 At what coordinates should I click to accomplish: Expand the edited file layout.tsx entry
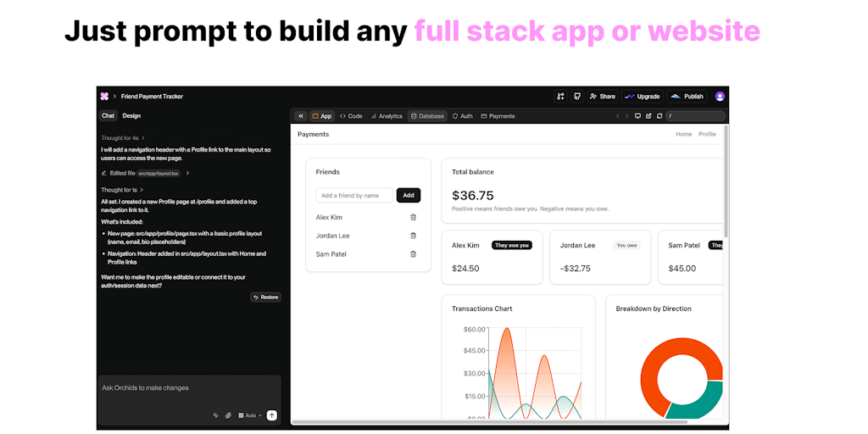point(187,173)
